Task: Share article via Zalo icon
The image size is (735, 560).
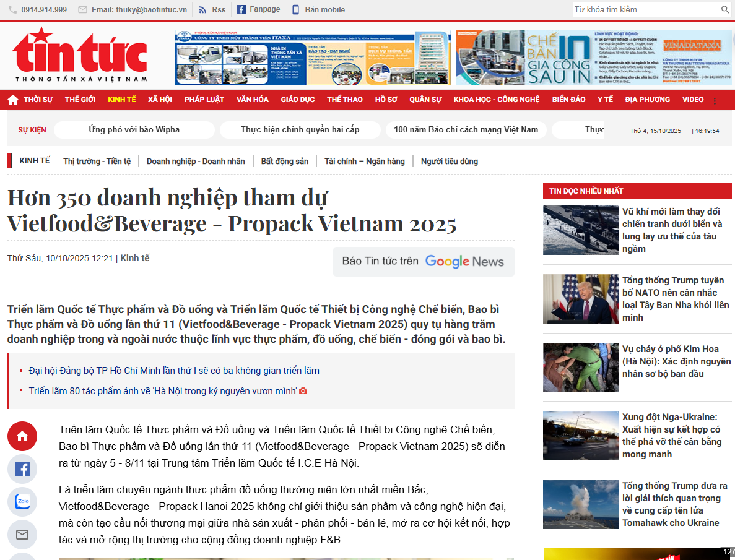Action: click(22, 502)
